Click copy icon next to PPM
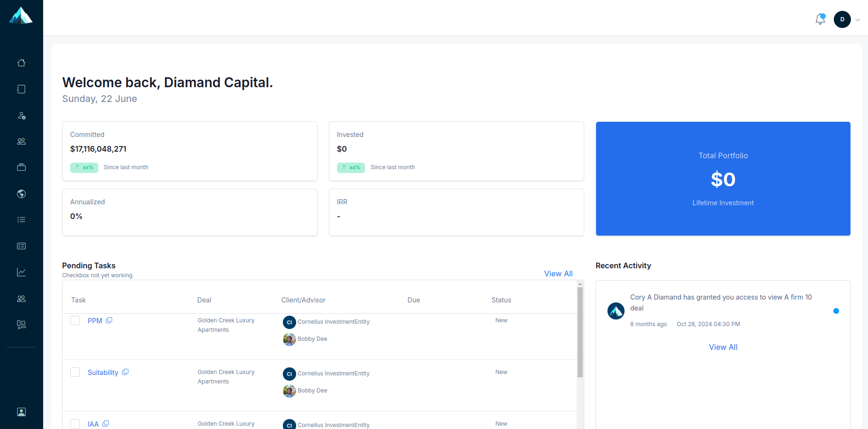The height and width of the screenshot is (429, 868). tap(109, 320)
